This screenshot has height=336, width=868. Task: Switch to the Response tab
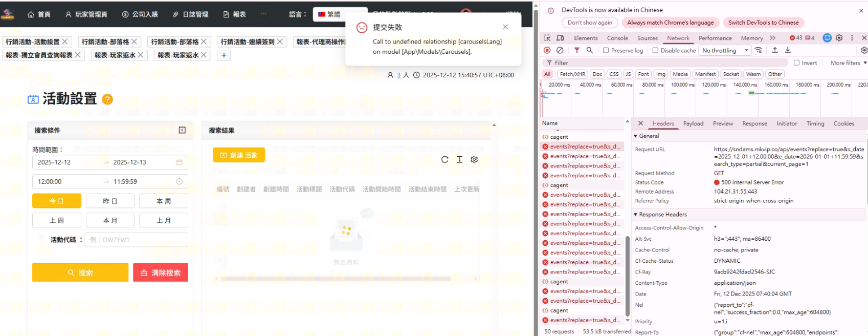click(754, 123)
